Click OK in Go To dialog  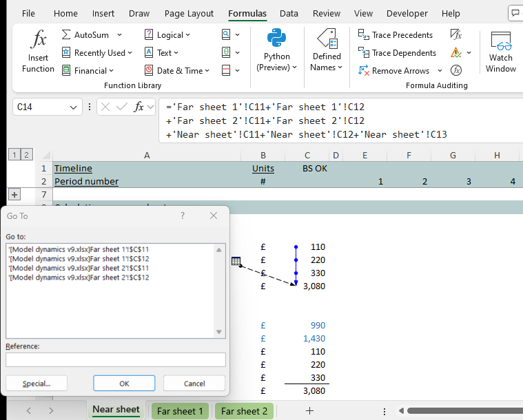124,384
